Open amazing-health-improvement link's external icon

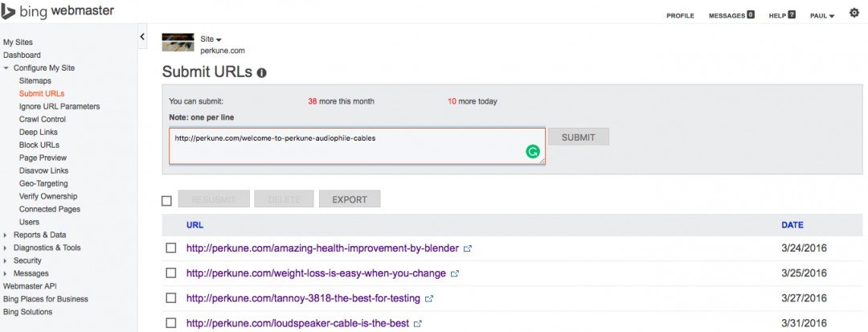(467, 249)
